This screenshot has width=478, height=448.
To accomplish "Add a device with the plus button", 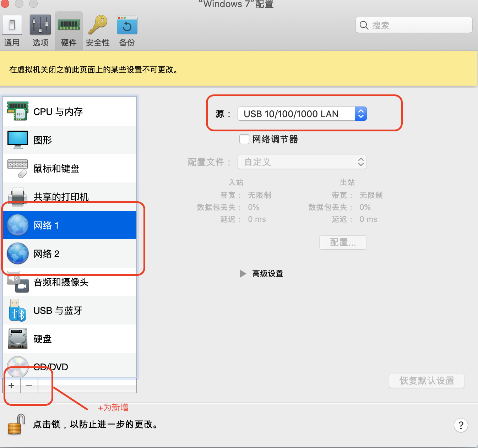I will click(x=12, y=386).
